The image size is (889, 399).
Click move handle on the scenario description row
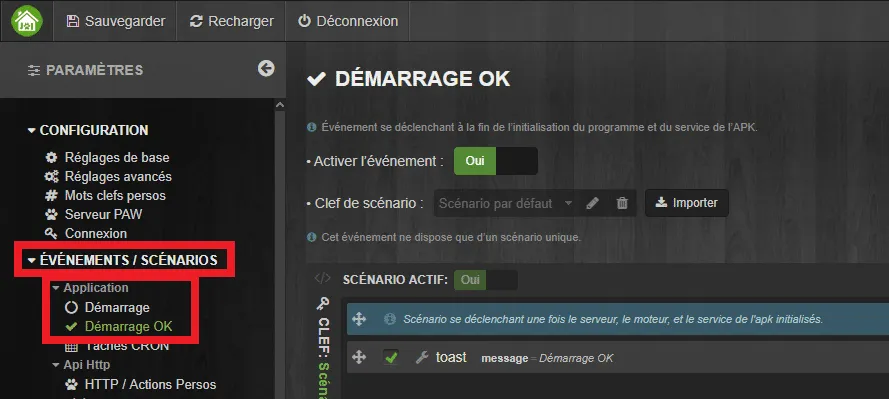coord(359,319)
